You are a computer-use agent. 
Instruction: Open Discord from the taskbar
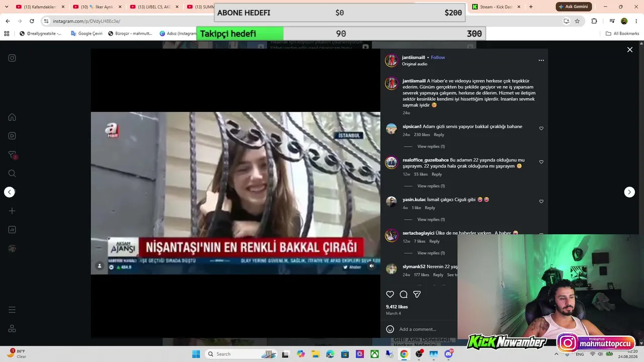[x=448, y=354]
